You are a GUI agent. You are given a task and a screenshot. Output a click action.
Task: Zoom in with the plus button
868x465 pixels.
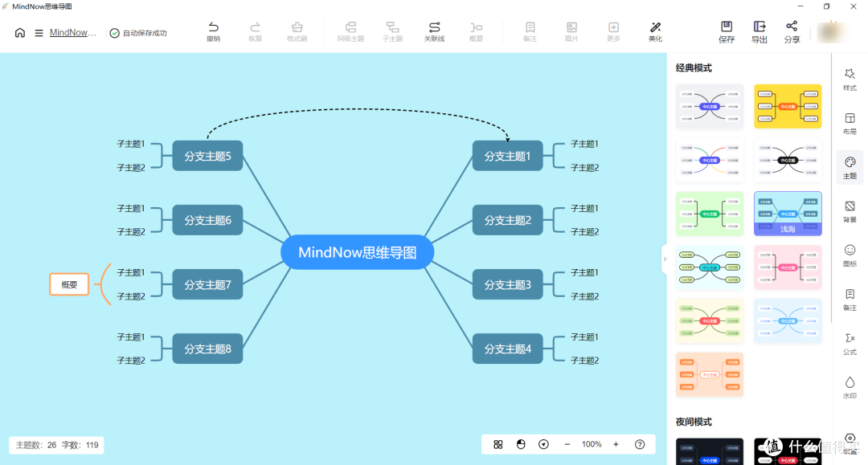[616, 445]
